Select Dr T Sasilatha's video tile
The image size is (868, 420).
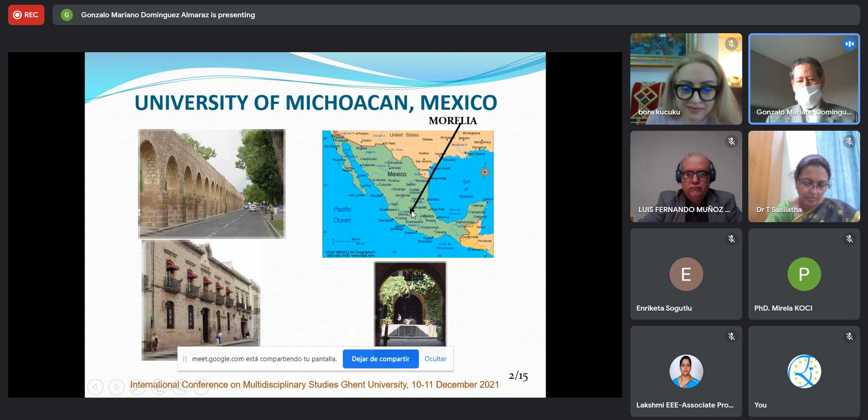coord(804,176)
